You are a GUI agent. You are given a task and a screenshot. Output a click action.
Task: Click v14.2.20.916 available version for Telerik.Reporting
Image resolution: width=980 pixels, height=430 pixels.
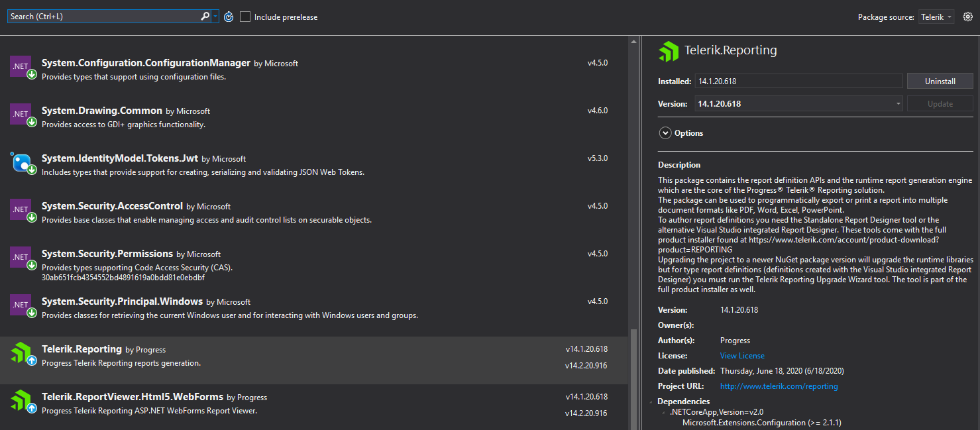coord(586,365)
